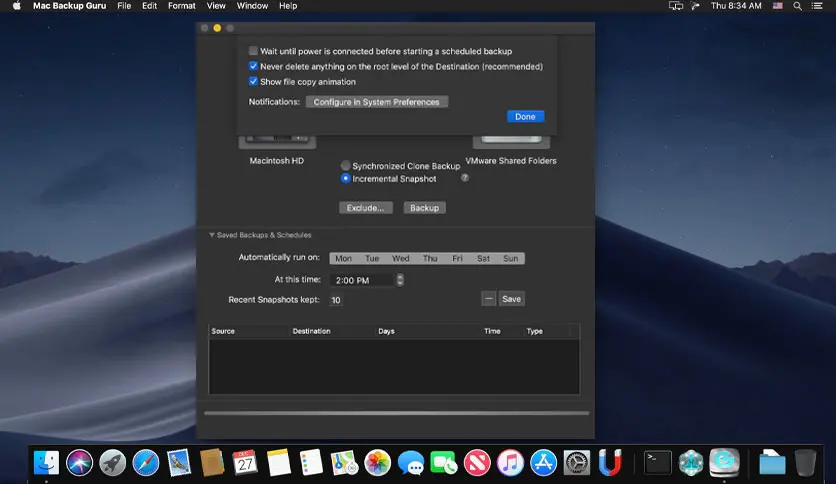Open Finder from the dock
The width and height of the screenshot is (836, 484).
click(46, 462)
